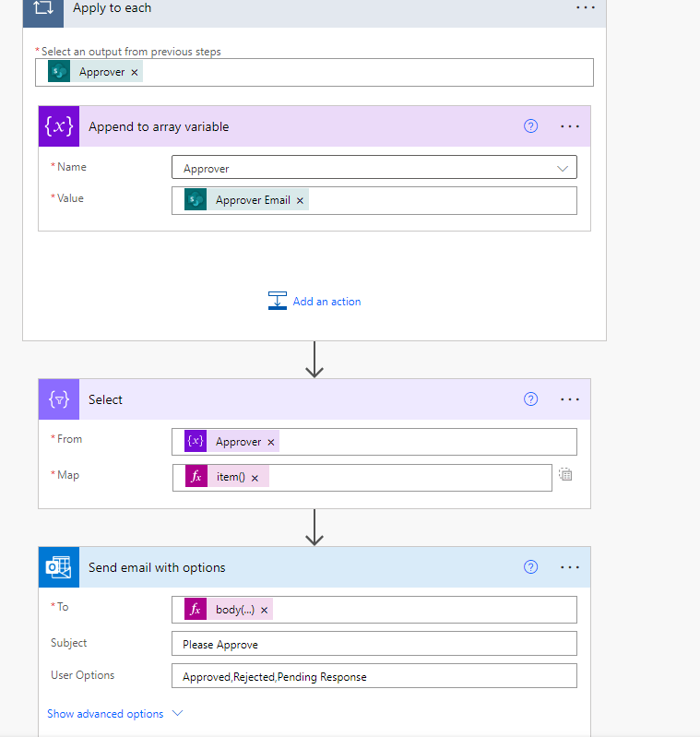The height and width of the screenshot is (737, 700).
Task: Click the Select action title
Action: [105, 399]
